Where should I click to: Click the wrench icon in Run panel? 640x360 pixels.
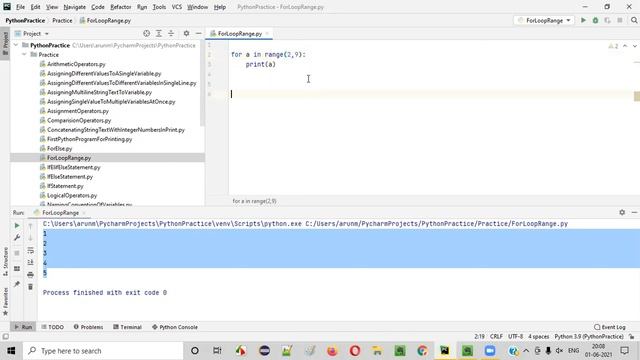click(x=17, y=238)
